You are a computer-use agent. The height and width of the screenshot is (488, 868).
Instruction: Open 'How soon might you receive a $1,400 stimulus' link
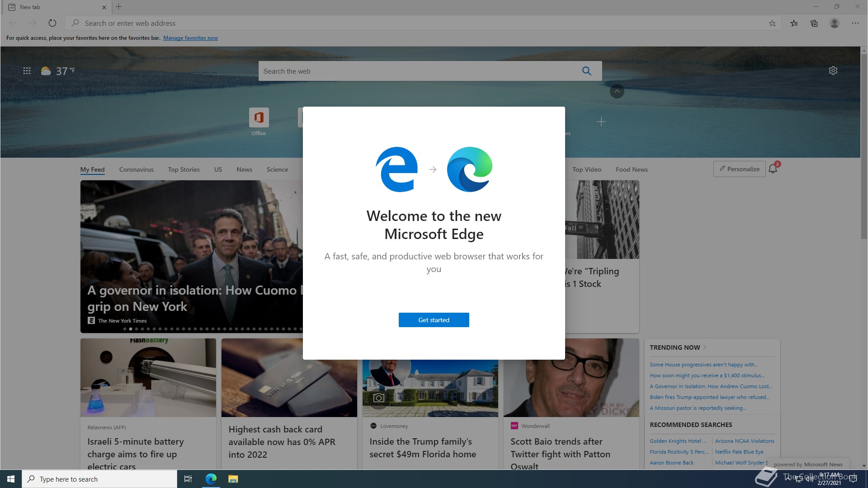707,375
